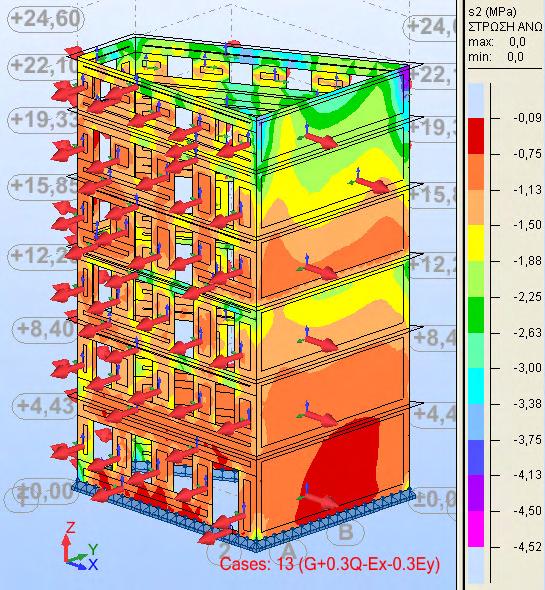Click the ΣΤΡΩΣΗ ΑΝΩ legend label
The image size is (545, 590).
505,27
